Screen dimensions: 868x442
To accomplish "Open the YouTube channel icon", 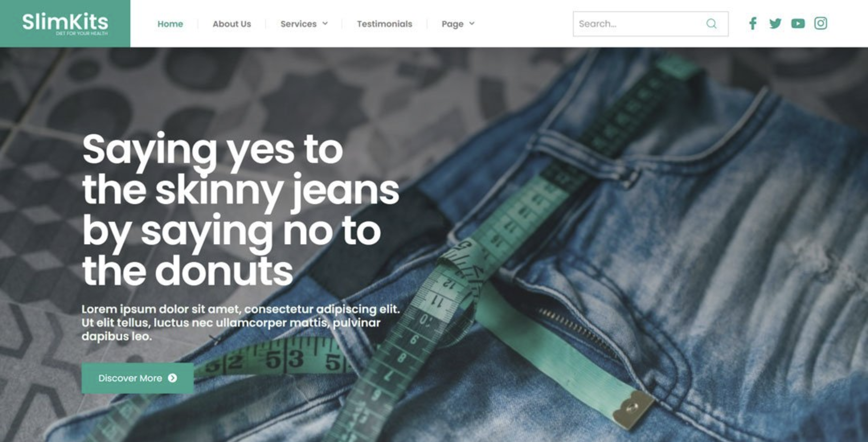I will [x=798, y=23].
